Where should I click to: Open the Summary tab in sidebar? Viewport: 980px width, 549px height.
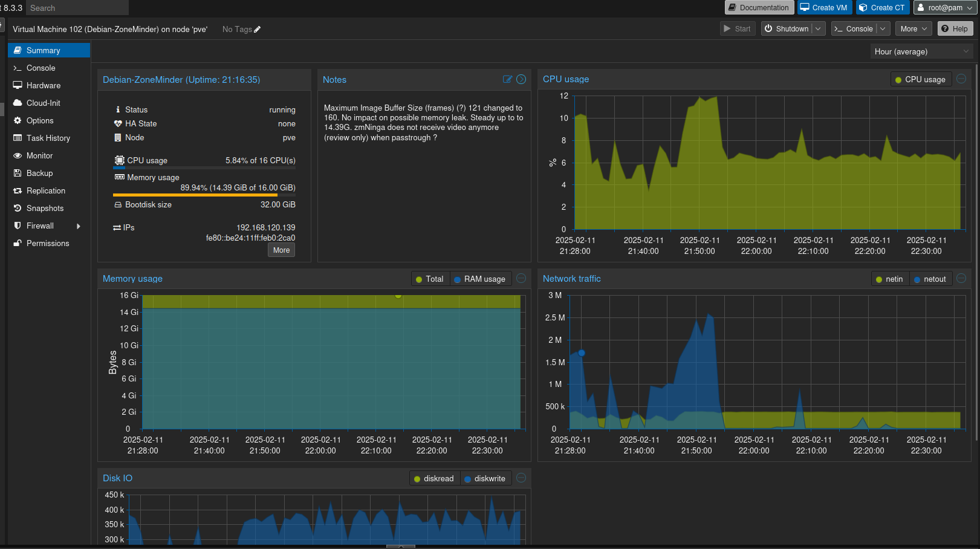(x=49, y=50)
